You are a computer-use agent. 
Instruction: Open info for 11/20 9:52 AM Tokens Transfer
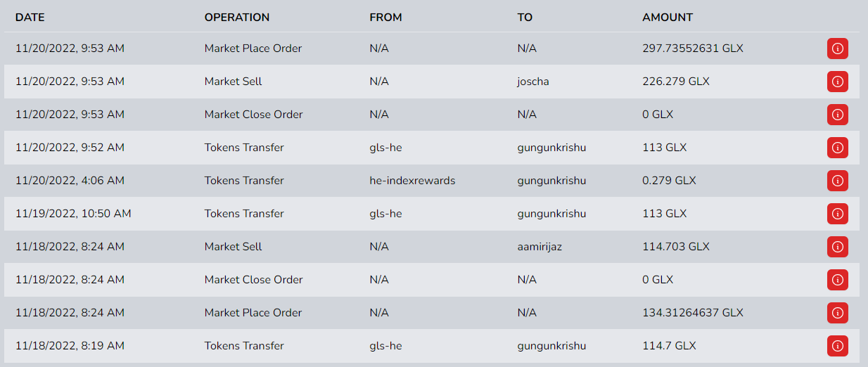tap(837, 148)
